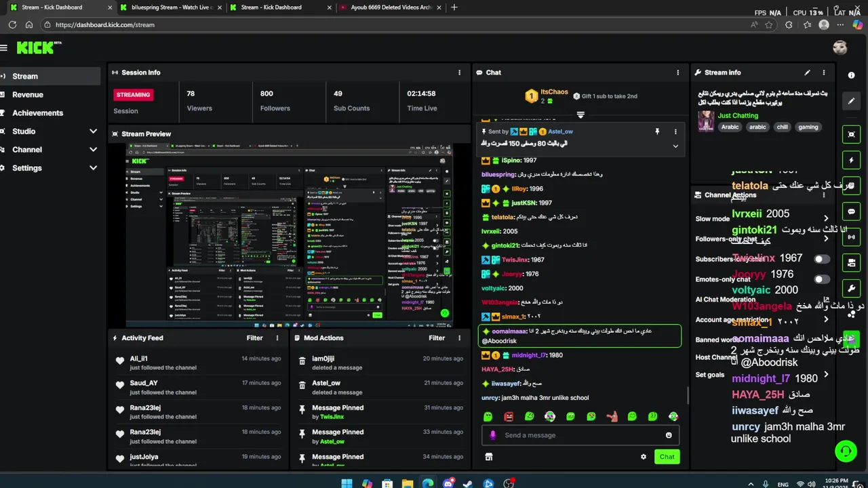Click the pencil edit icon in right toolbar

point(852,101)
